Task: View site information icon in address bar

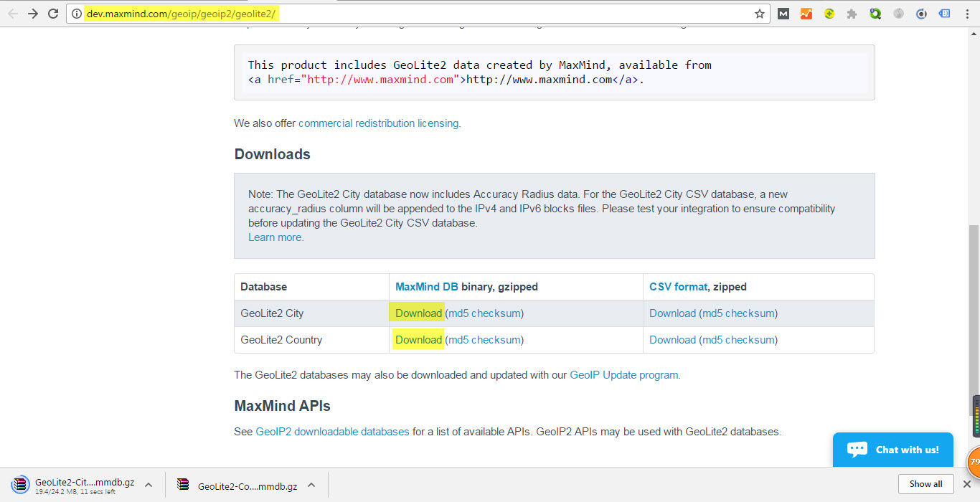Action: (x=77, y=14)
